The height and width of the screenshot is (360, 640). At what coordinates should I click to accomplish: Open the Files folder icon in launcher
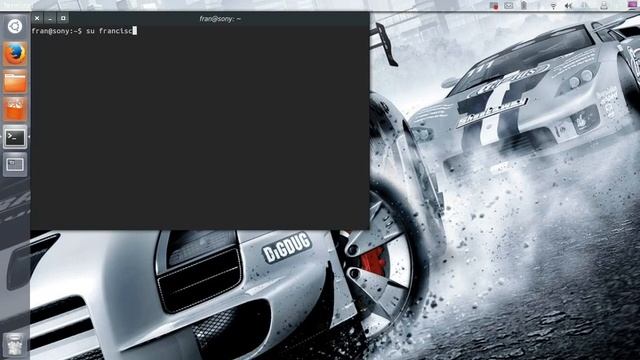pyautogui.click(x=15, y=82)
